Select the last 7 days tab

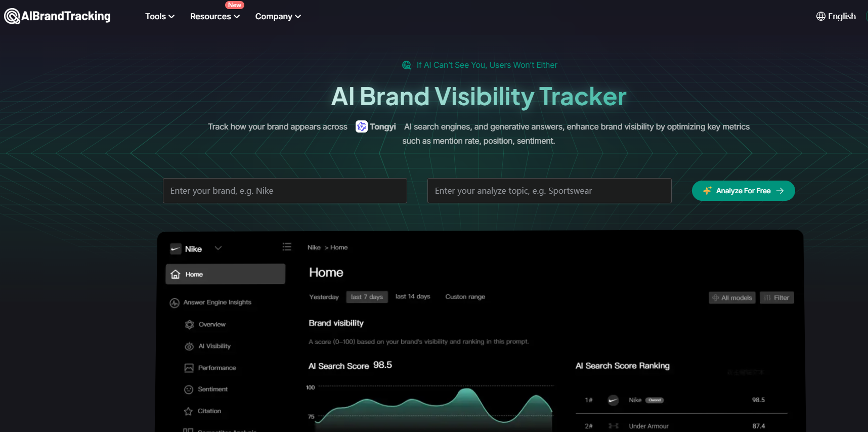pyautogui.click(x=367, y=297)
